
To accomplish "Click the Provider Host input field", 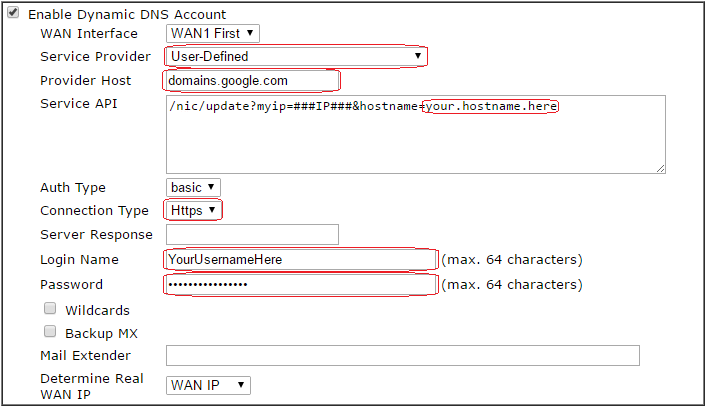I will 252,81.
